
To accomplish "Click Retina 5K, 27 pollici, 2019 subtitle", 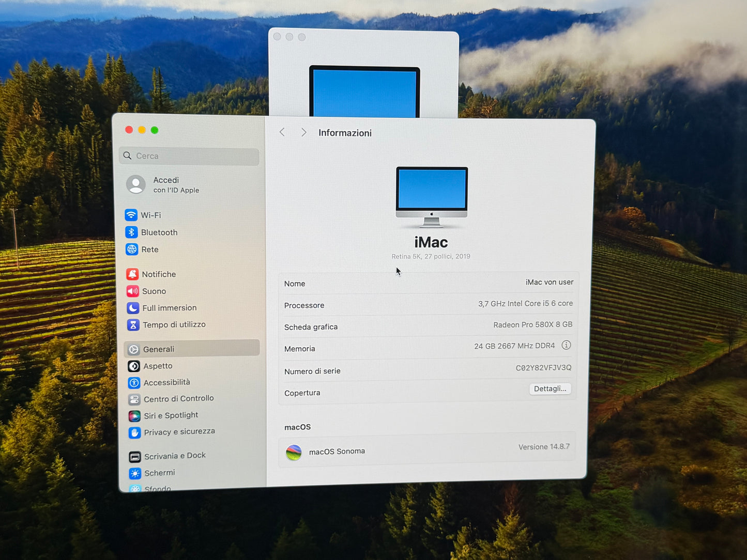I will [431, 256].
